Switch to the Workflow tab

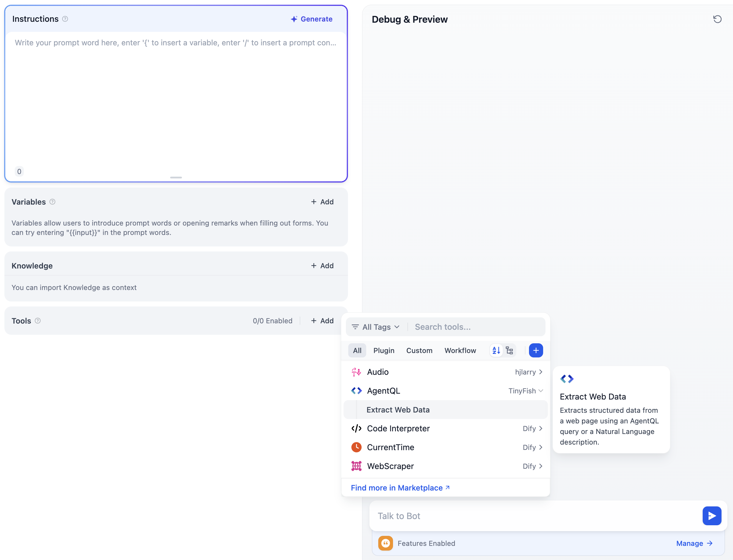tap(460, 350)
